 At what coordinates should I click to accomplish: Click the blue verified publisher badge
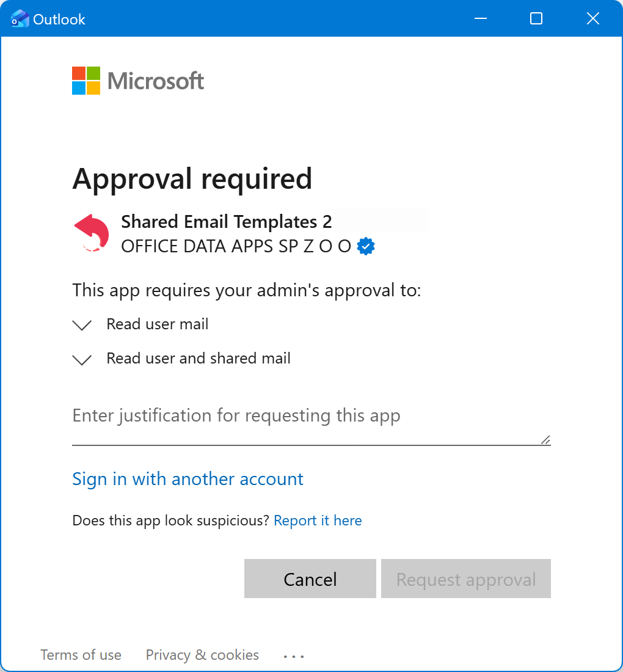(x=365, y=246)
